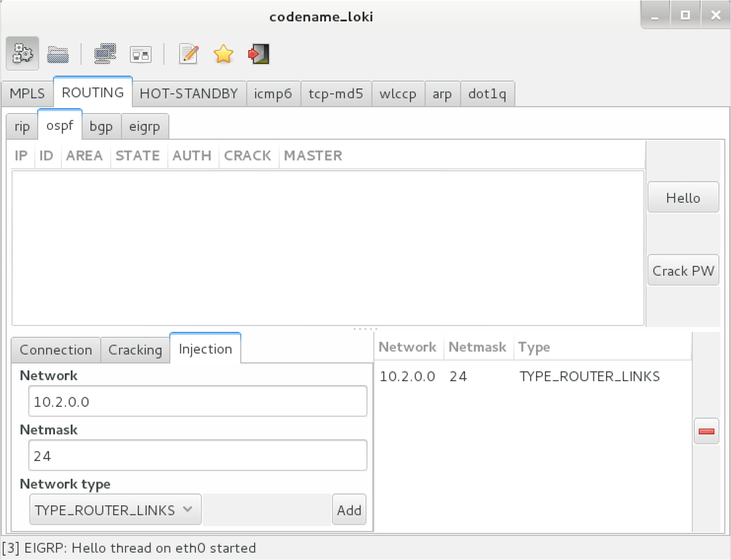Click the red exit door icon
Image resolution: width=731 pixels, height=560 pixels.
(x=258, y=53)
